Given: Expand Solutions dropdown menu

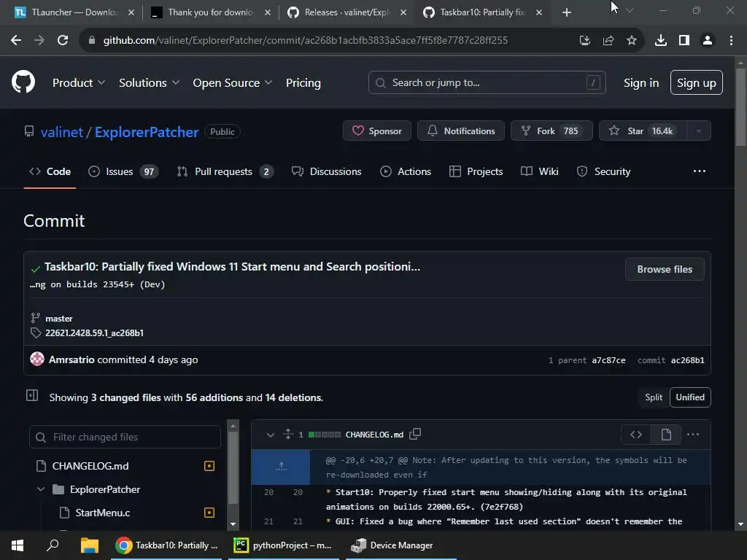Looking at the screenshot, I should coord(149,83).
